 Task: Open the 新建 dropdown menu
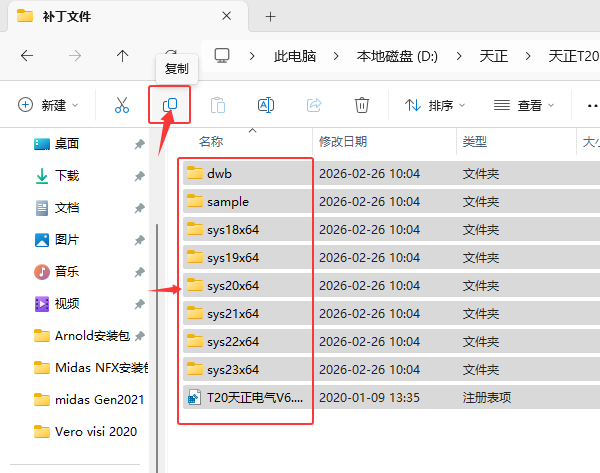pyautogui.click(x=48, y=105)
